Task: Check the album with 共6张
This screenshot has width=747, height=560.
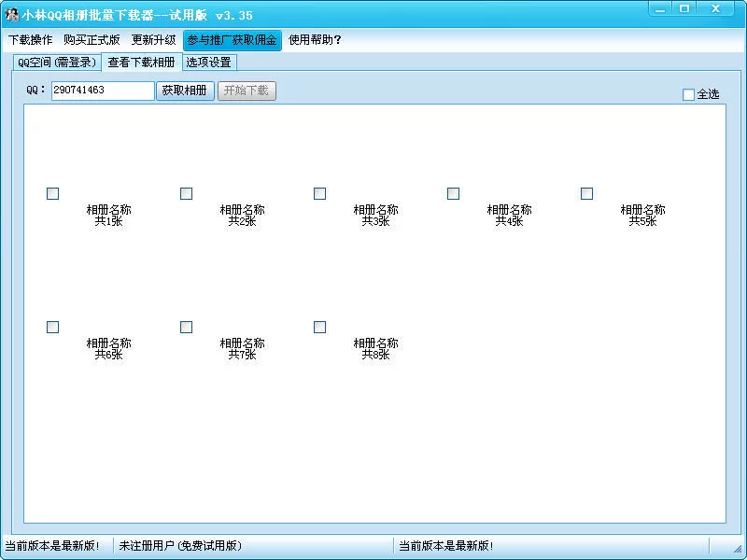Action: click(x=53, y=328)
